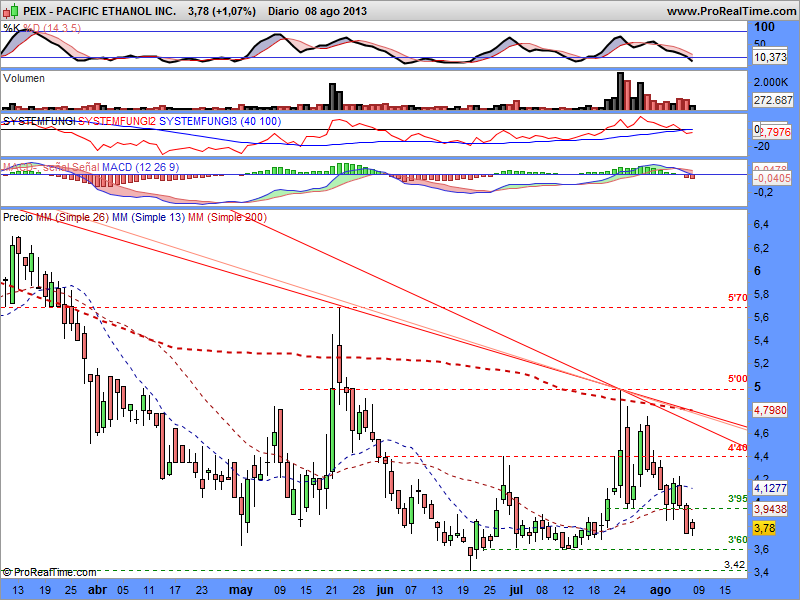Screen dimensions: 800x600
Task: Click the 5'70 resistance level label
Action: tap(737, 297)
